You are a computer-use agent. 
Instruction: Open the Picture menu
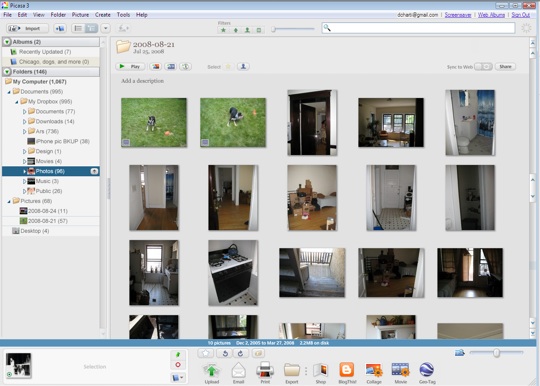point(80,15)
